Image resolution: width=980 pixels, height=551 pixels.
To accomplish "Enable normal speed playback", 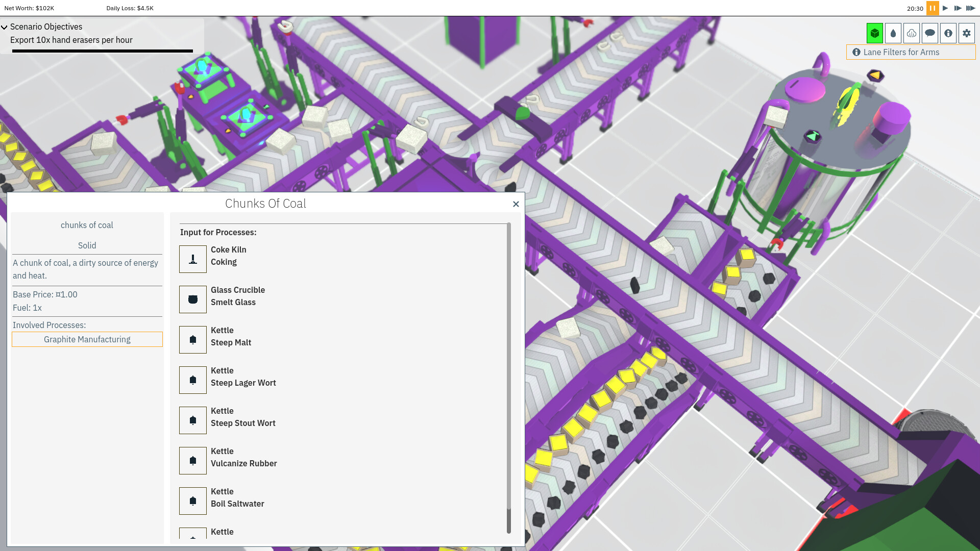I will tap(945, 8).
